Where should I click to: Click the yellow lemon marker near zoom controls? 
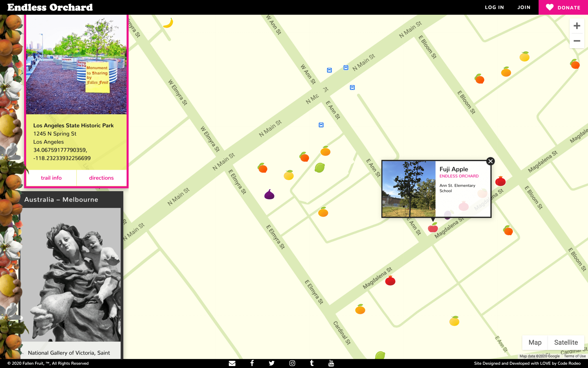click(524, 56)
